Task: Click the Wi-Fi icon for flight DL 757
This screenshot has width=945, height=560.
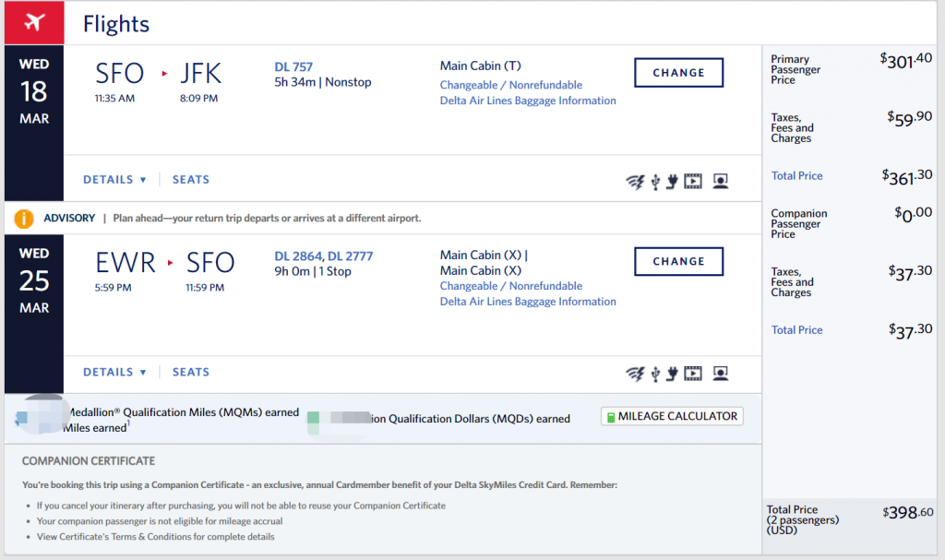Action: 635,182
